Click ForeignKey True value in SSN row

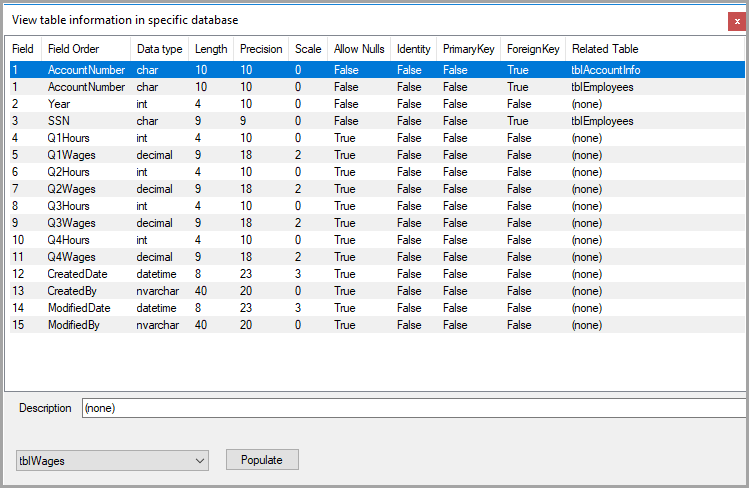518,121
